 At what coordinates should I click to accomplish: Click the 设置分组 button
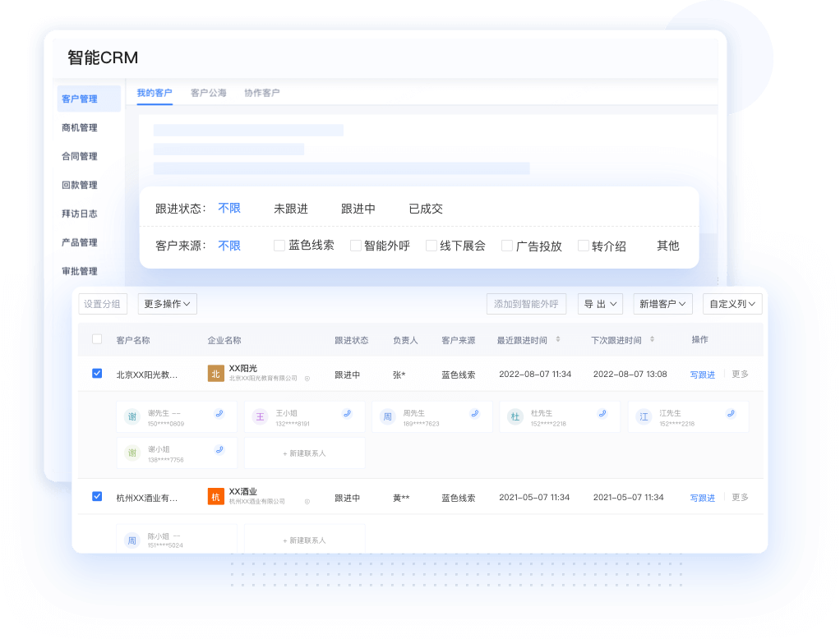(102, 303)
